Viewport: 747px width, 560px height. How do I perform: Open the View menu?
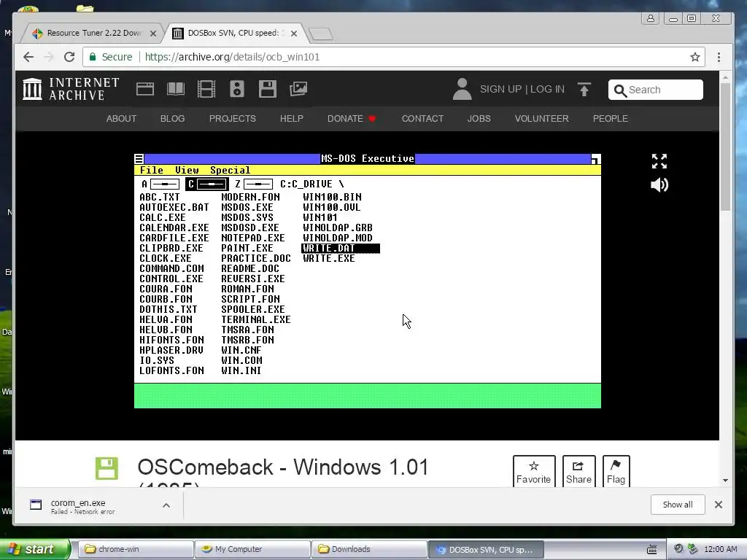(x=187, y=170)
